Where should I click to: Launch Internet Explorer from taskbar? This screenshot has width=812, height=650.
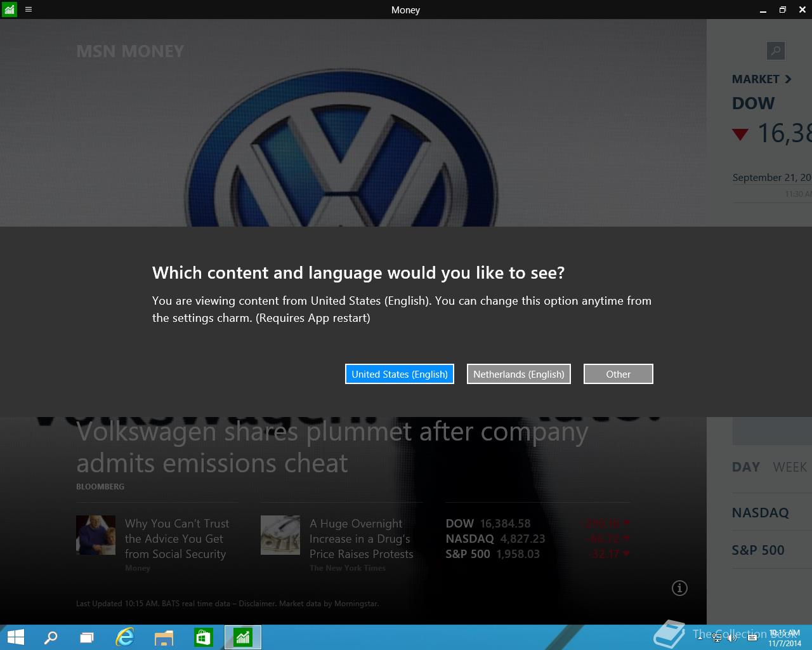coord(125,637)
